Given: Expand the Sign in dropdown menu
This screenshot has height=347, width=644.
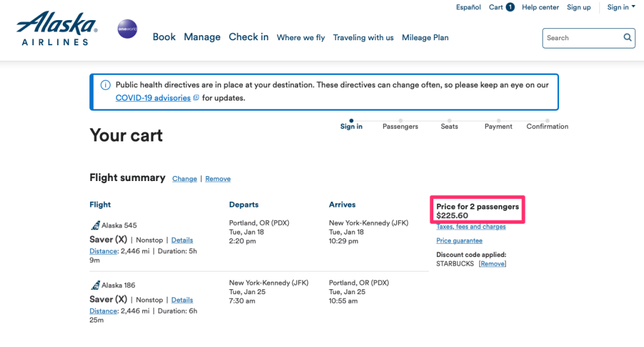Looking at the screenshot, I should pos(621,8).
